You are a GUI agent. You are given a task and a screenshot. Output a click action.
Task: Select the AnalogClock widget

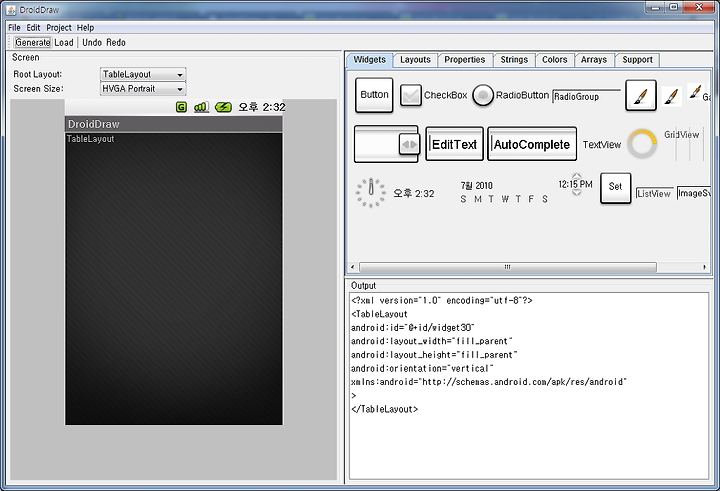tap(371, 193)
